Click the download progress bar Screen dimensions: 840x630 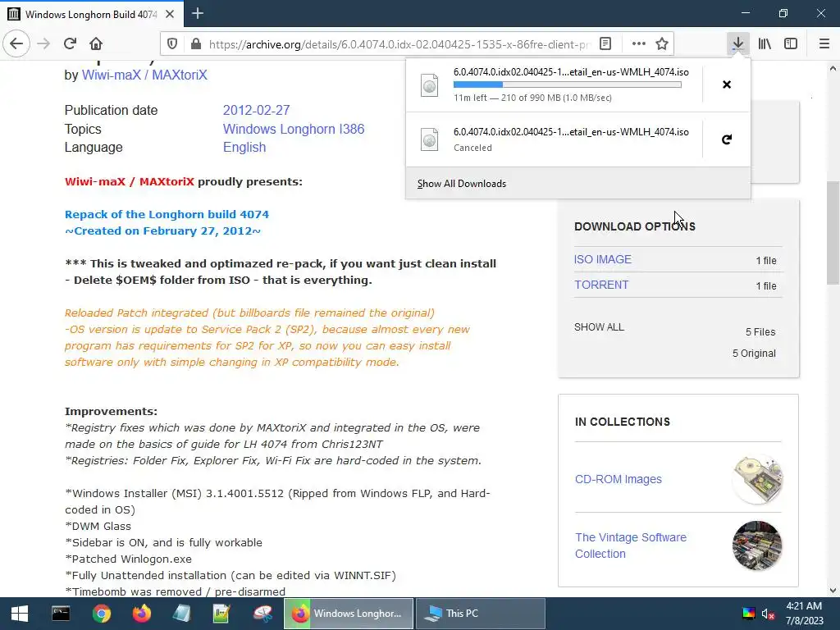[x=568, y=84]
